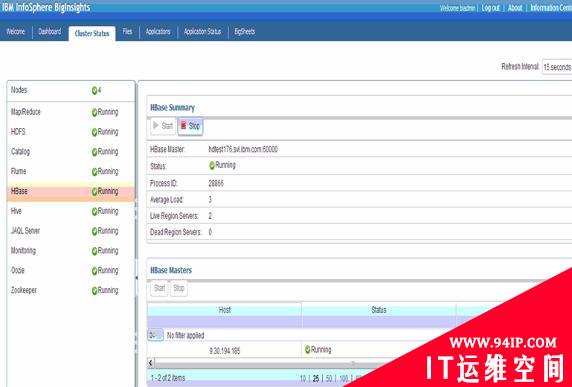Viewport: 572px width, 387px height.
Task: Select the Cluster Status tab
Action: coord(92,34)
